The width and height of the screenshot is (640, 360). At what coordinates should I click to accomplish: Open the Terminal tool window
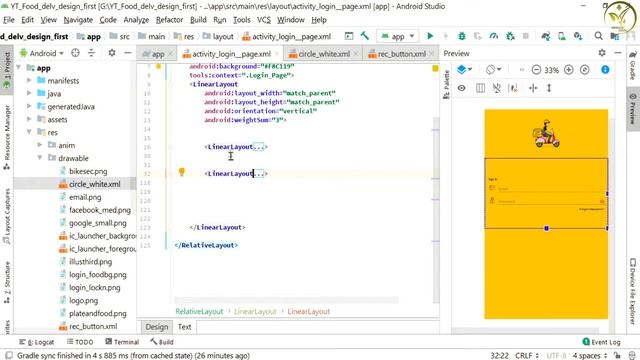[122, 342]
